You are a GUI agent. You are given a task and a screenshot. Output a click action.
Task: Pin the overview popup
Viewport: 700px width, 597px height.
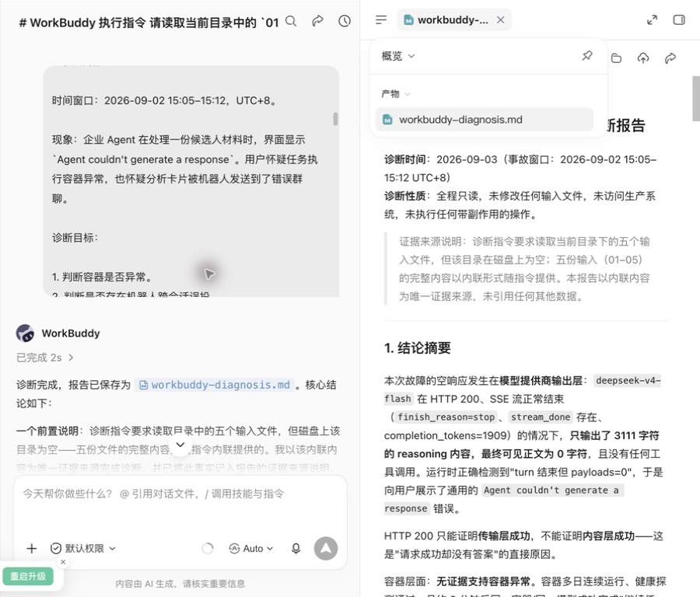[587, 56]
